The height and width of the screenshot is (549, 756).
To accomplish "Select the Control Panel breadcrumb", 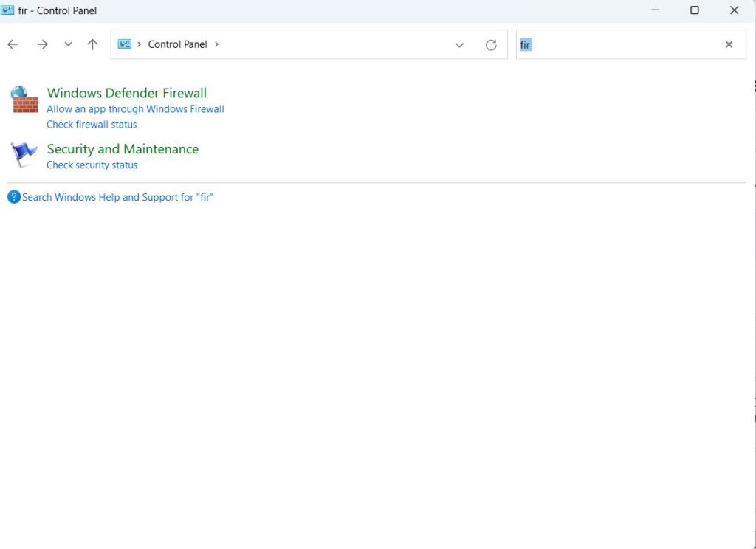I will click(177, 44).
